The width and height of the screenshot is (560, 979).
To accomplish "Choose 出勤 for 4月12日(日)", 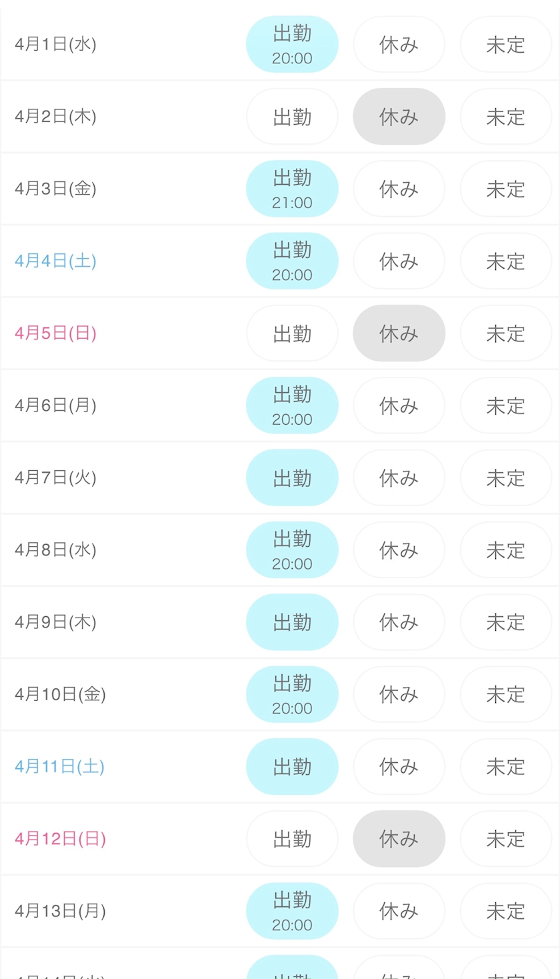I will coord(292,839).
